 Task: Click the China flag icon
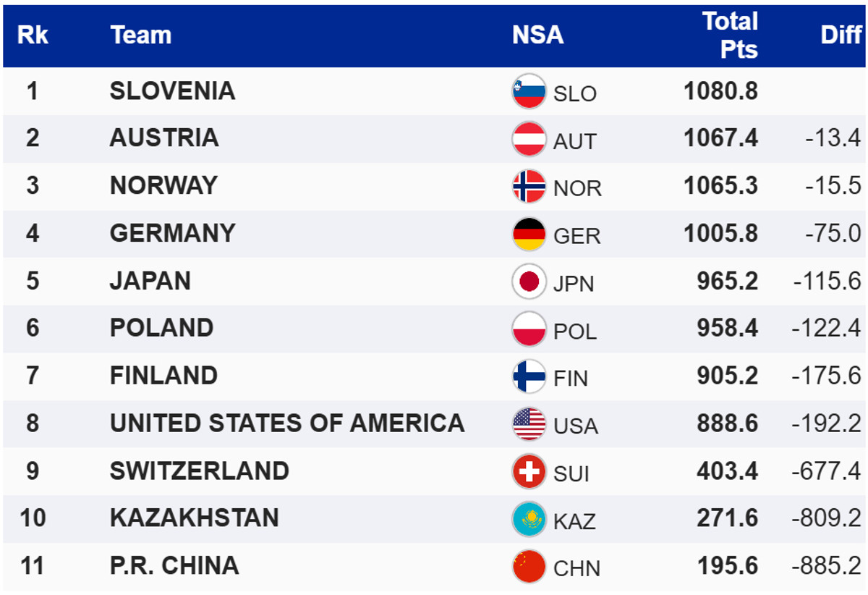[x=529, y=567]
